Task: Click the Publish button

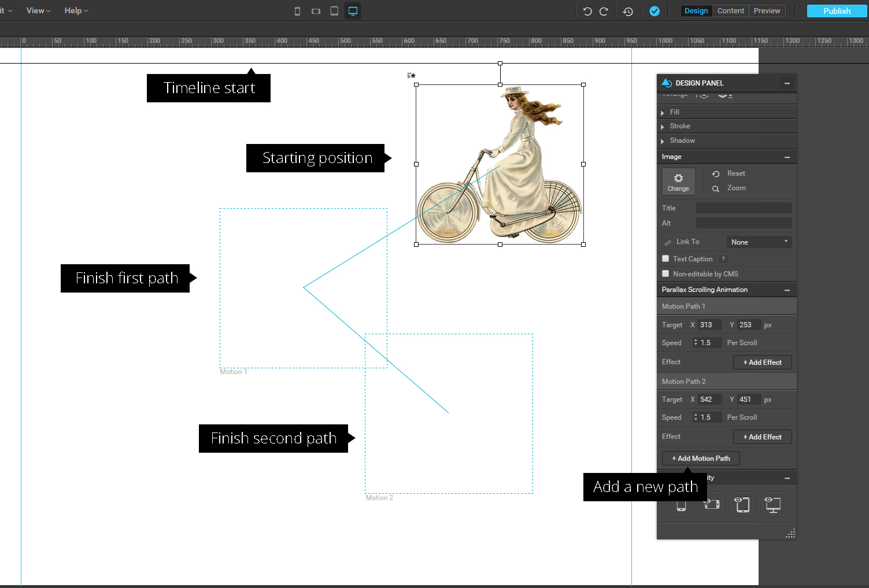Action: coord(837,11)
